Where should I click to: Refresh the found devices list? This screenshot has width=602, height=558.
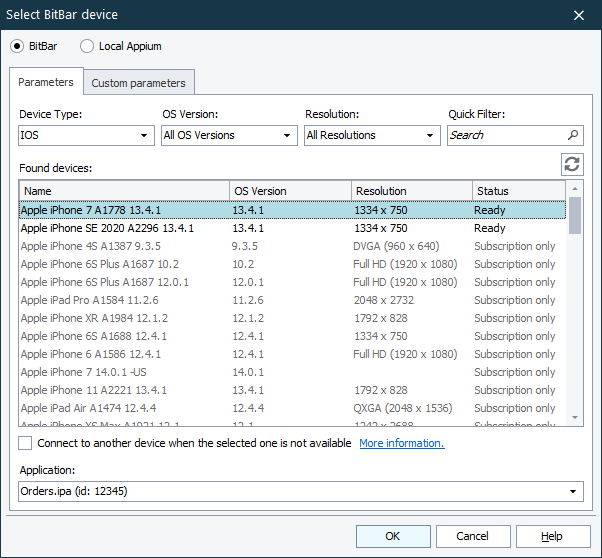point(572,164)
